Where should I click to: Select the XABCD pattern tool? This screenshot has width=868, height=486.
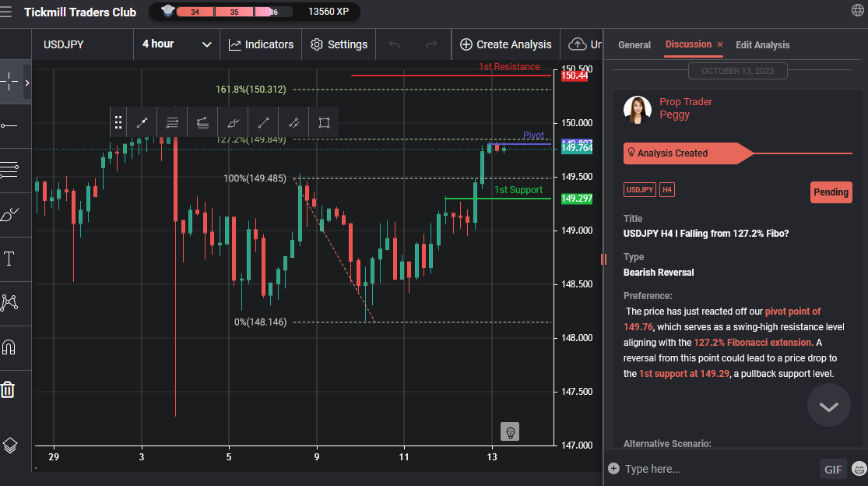9,302
